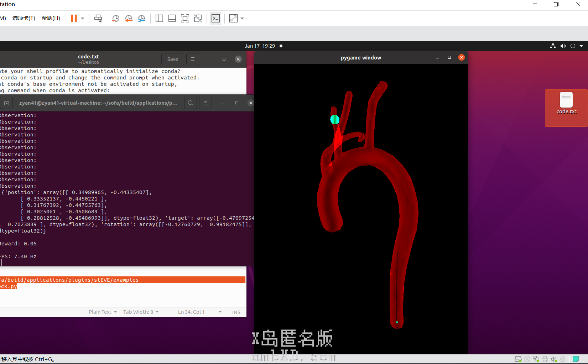Open the Jan 17 19:29 clock panel
The image size is (588, 364).
click(260, 46)
